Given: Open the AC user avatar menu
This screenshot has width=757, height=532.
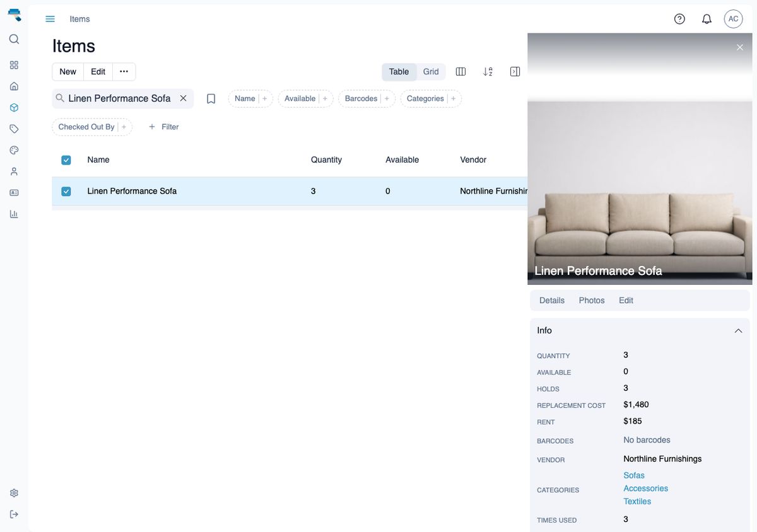Looking at the screenshot, I should (733, 19).
